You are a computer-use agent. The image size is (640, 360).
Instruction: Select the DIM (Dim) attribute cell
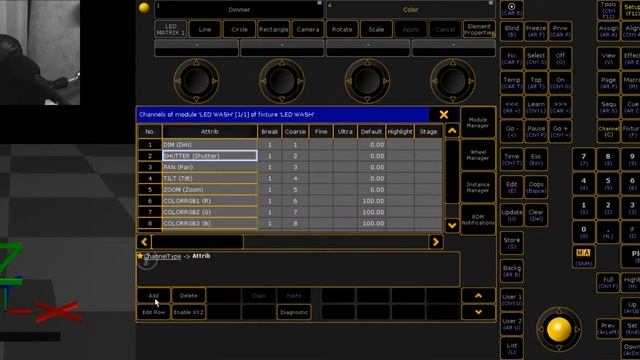(210, 144)
